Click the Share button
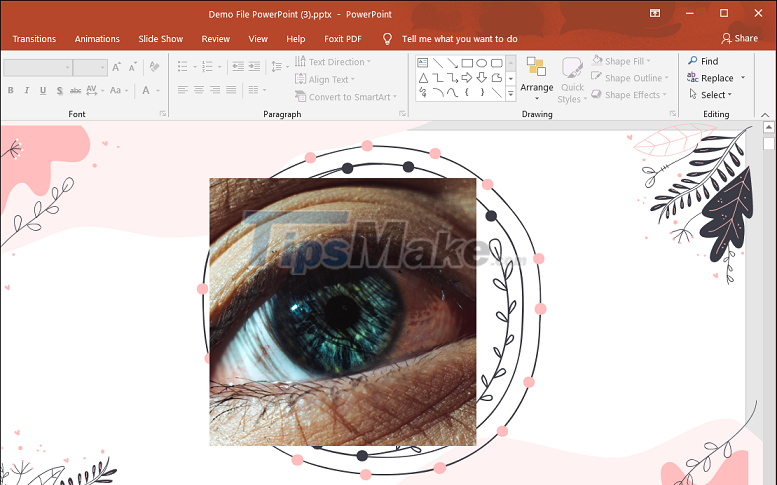 [739, 38]
